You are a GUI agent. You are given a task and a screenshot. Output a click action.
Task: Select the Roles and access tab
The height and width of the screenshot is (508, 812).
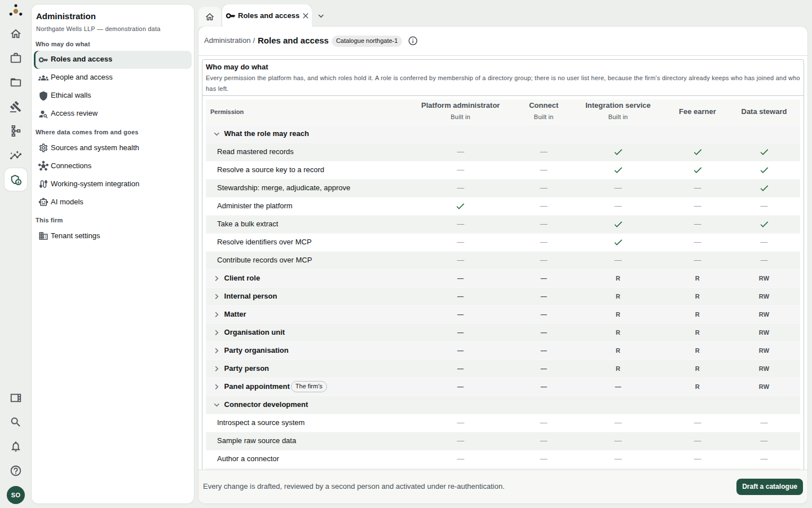coord(267,16)
